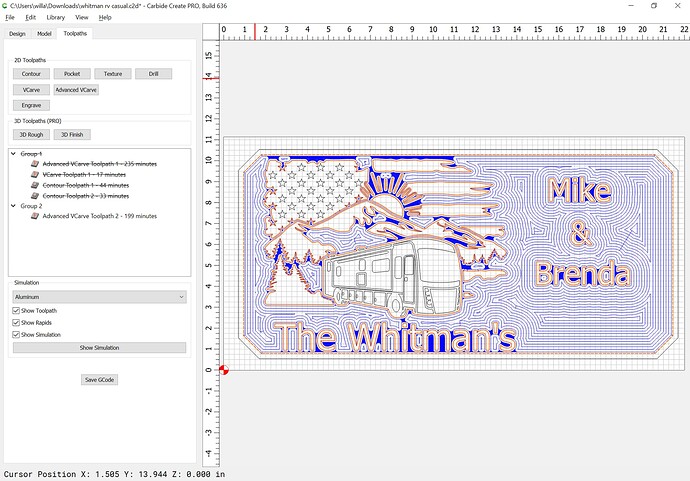The height and width of the screenshot is (481, 690).
Task: Create a Texture toolpath
Action: (113, 74)
